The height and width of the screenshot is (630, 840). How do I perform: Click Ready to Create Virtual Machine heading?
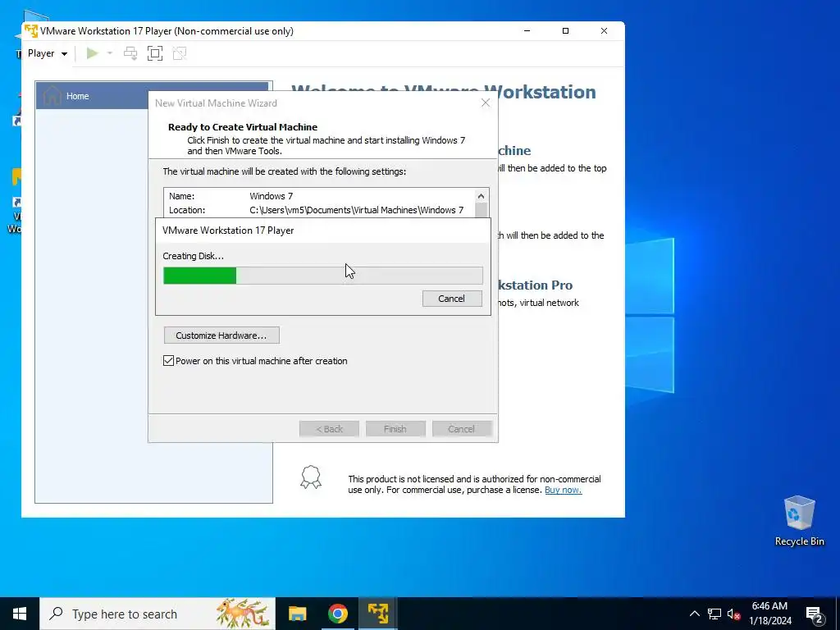pyautogui.click(x=243, y=127)
